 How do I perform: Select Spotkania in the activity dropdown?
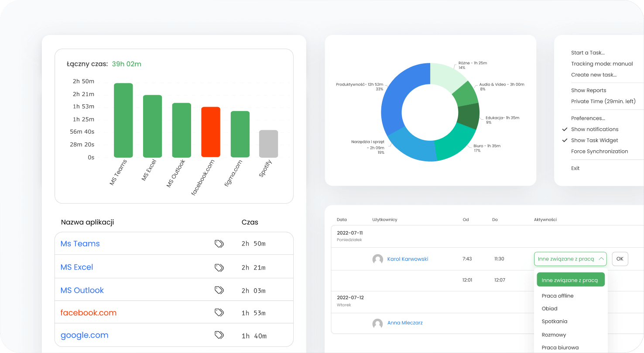pos(555,321)
